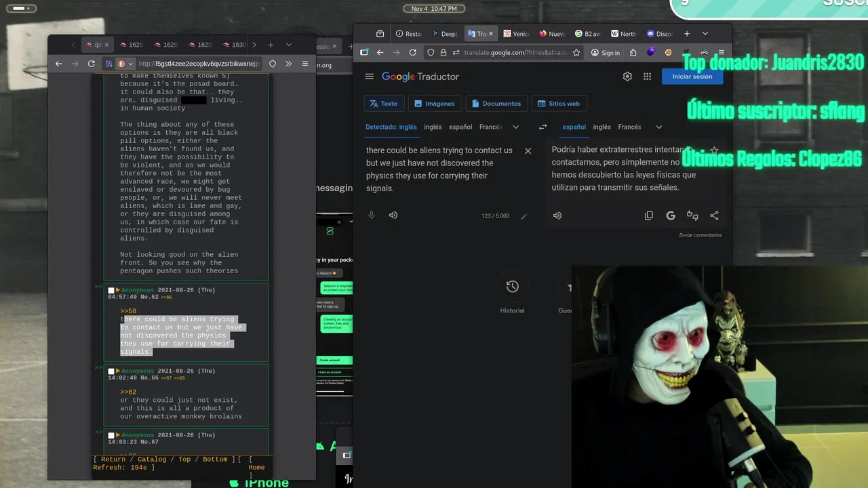
Task: Reload the Tor browser page
Action: coord(91,64)
